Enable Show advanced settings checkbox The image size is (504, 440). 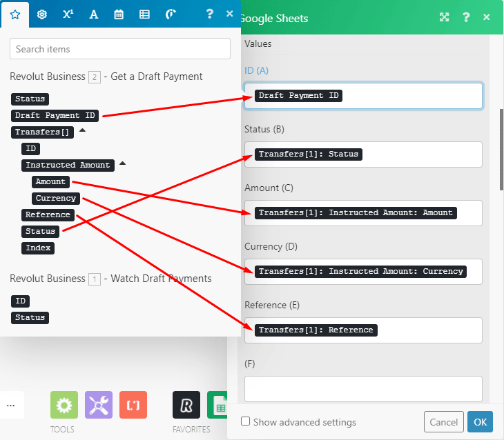[x=245, y=422]
